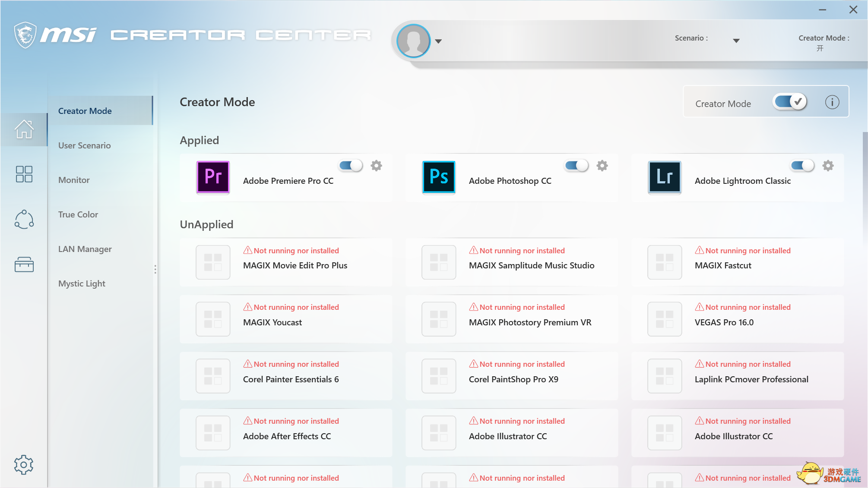Viewport: 868px width, 488px height.
Task: Open Adobe Lightroom Classic settings gear
Action: [827, 166]
